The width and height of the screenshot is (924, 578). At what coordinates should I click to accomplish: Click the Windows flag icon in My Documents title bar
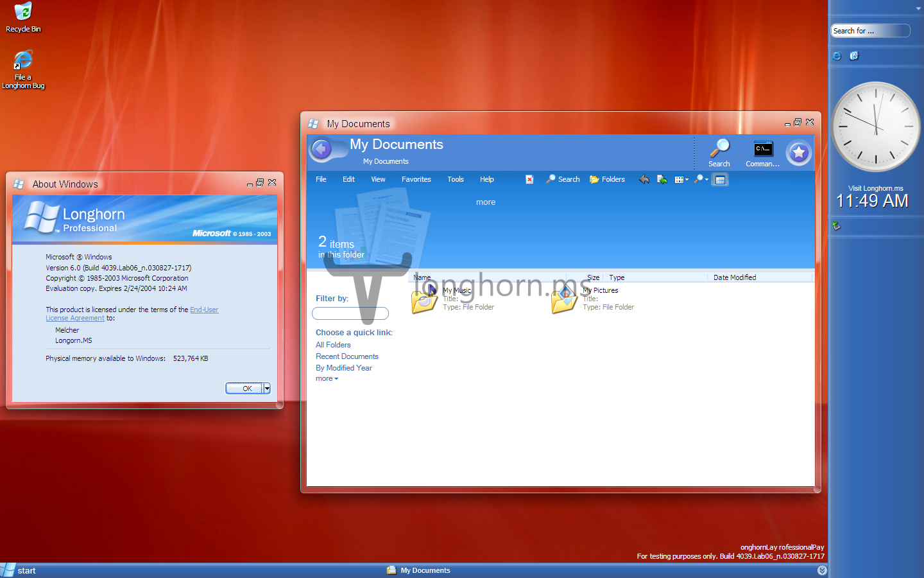coord(313,123)
